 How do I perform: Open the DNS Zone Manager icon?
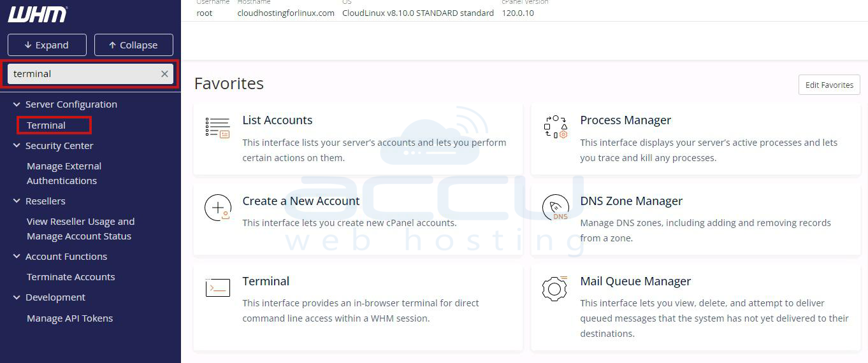click(555, 208)
